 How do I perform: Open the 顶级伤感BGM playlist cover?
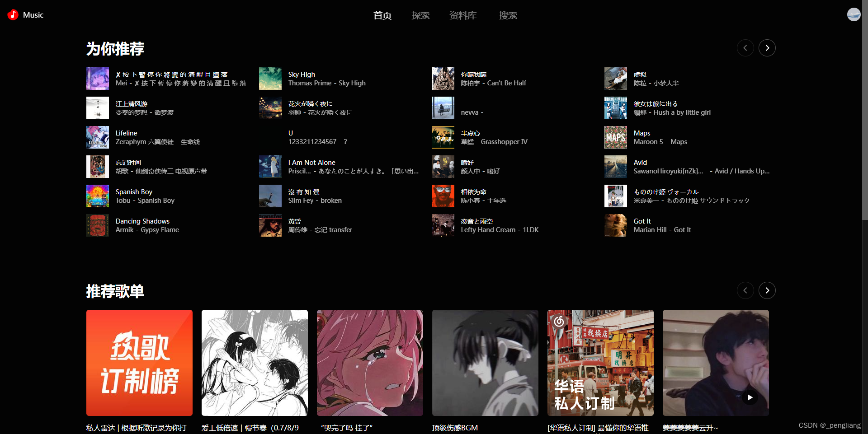click(x=485, y=363)
